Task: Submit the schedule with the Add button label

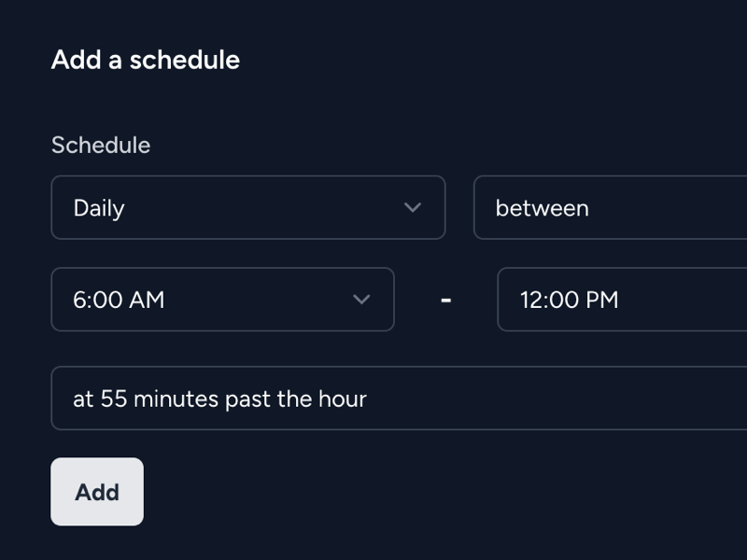Action: click(x=97, y=493)
